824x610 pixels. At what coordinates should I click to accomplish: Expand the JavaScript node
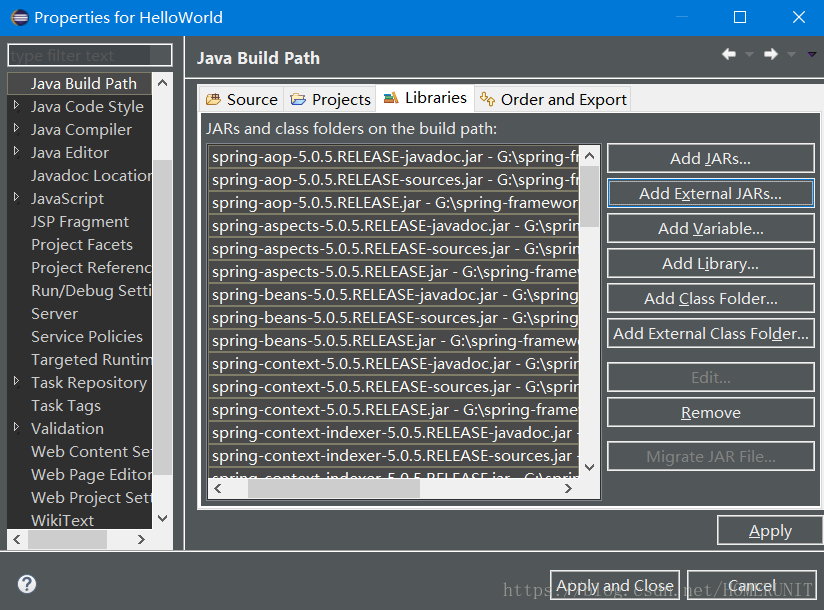click(x=17, y=197)
